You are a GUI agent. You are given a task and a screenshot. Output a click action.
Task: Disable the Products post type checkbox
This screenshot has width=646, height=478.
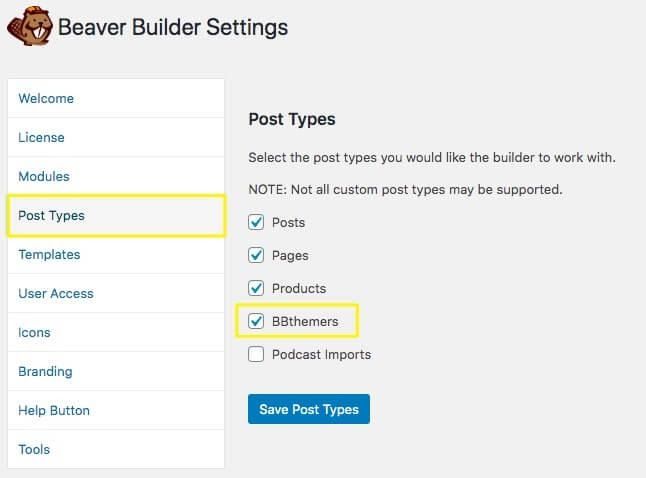[256, 288]
